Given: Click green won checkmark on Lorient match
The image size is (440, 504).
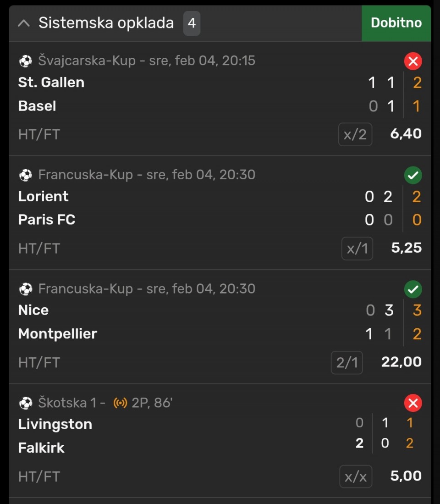Looking at the screenshot, I should [413, 175].
